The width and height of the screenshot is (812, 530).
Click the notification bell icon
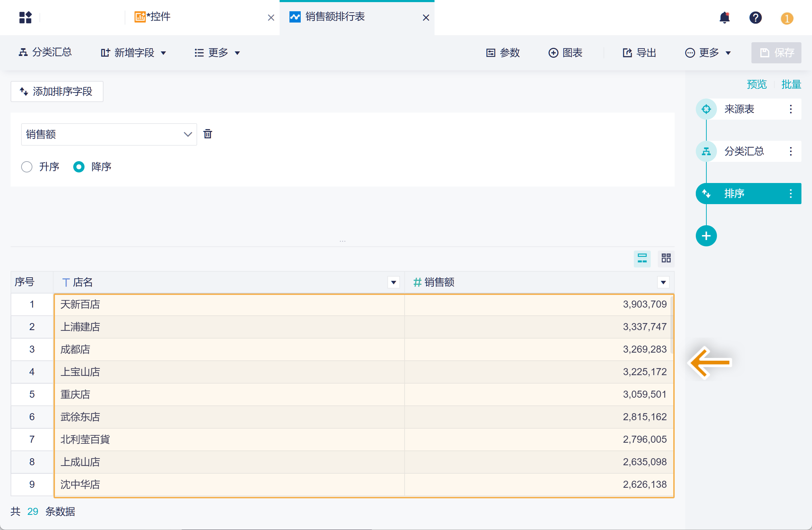[x=724, y=18]
